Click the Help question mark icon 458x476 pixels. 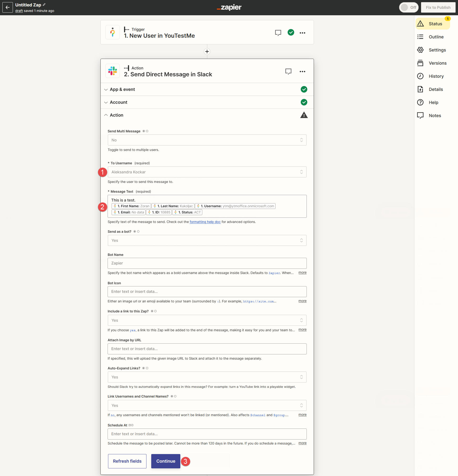420,102
